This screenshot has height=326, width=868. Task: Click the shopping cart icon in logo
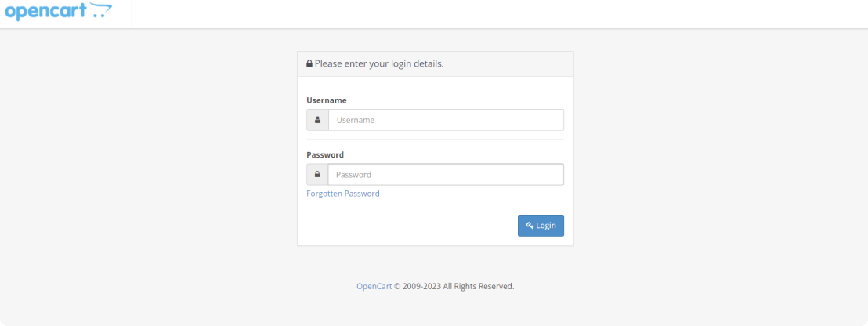pyautogui.click(x=101, y=10)
